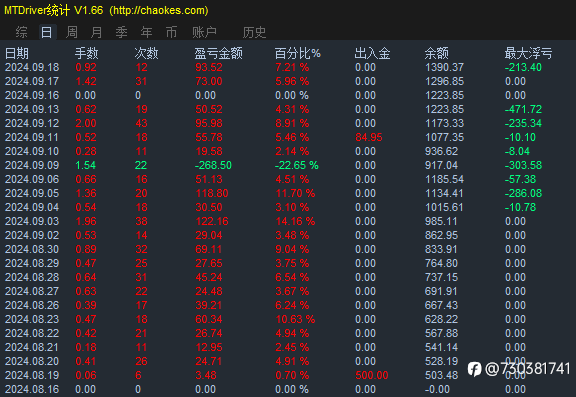576x397 pixels.
Task: Open the 历史 history tab
Action: 254,32
